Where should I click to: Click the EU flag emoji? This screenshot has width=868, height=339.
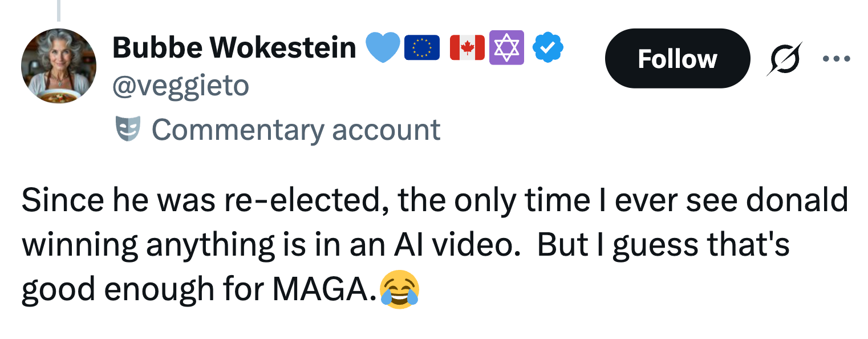(421, 48)
